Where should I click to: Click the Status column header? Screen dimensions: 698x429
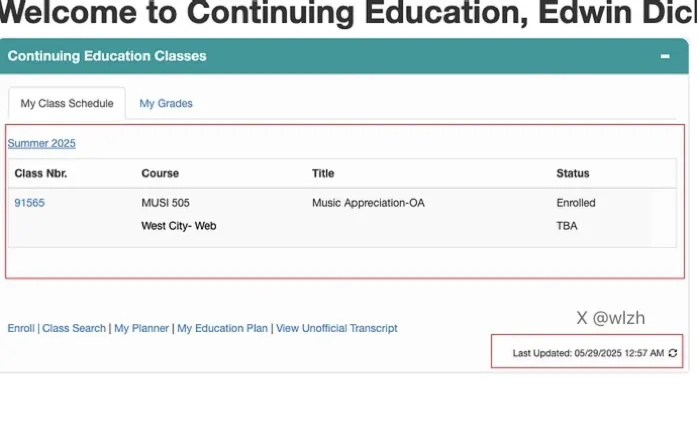573,174
